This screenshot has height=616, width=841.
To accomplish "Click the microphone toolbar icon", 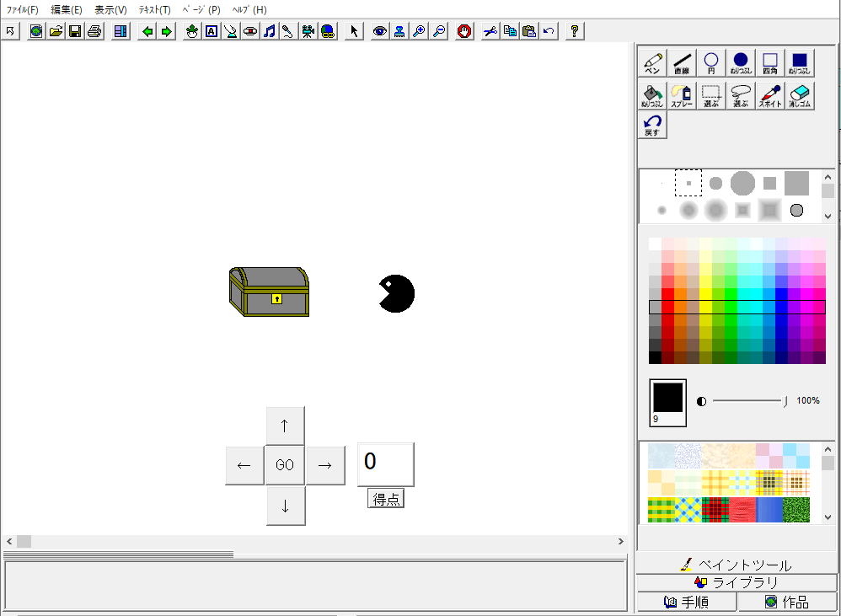I will pos(288,31).
